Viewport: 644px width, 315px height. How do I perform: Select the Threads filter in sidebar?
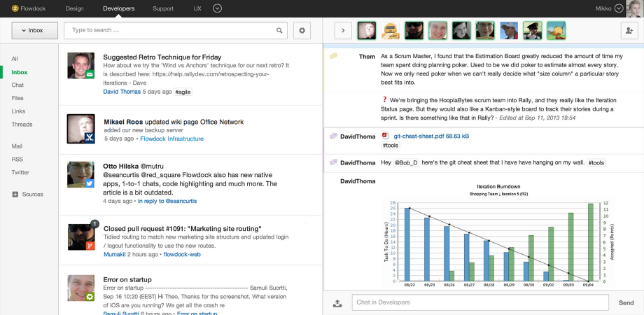(22, 125)
